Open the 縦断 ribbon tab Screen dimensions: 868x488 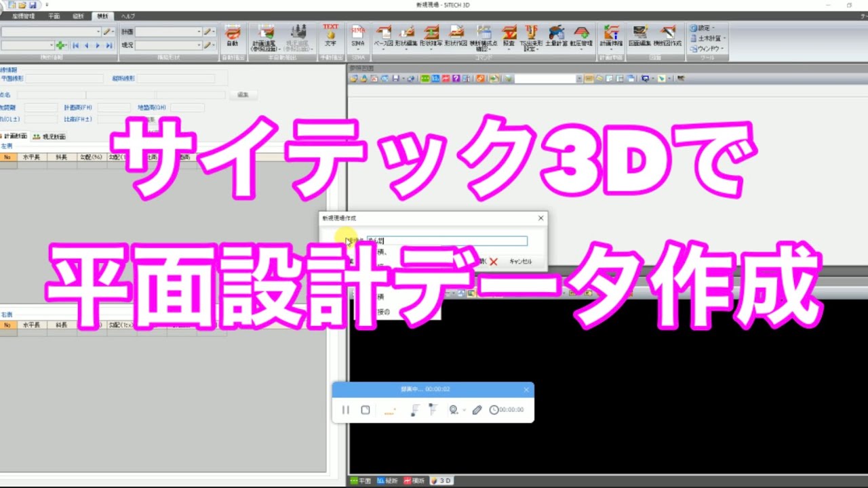78,16
